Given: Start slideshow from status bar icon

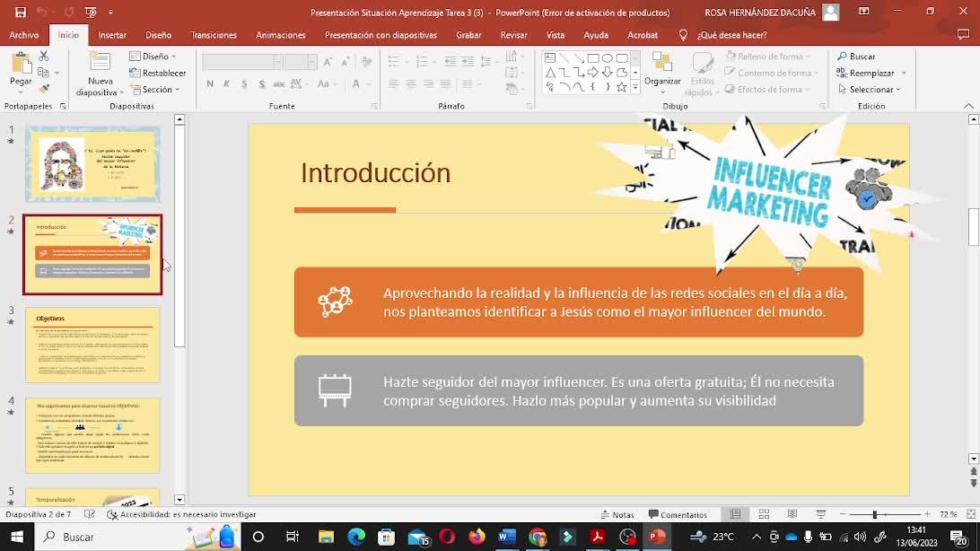Looking at the screenshot, I should (x=820, y=514).
